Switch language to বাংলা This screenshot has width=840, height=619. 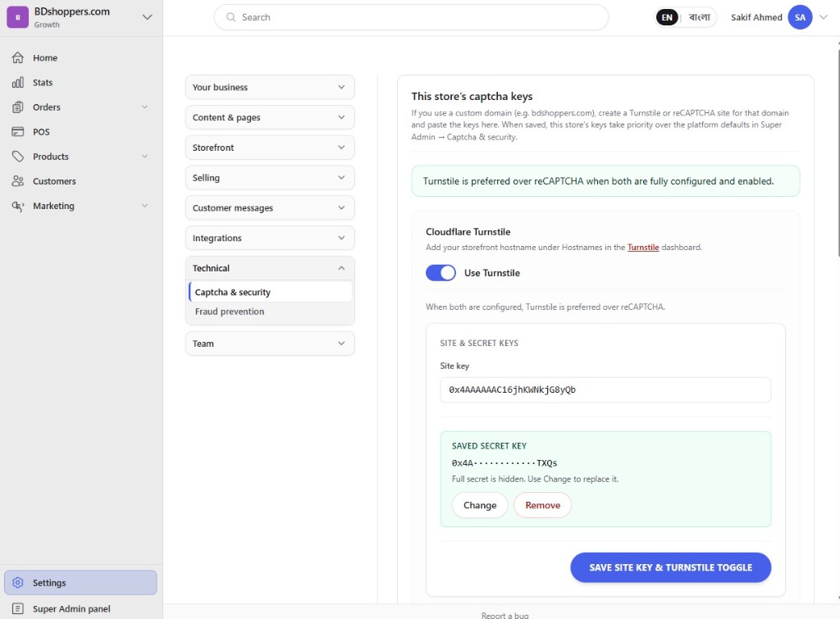click(x=699, y=18)
